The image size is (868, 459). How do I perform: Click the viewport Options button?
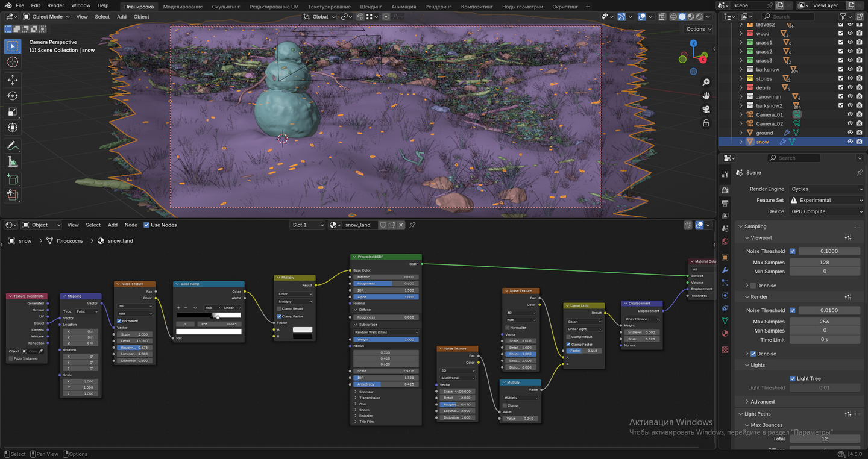[698, 29]
